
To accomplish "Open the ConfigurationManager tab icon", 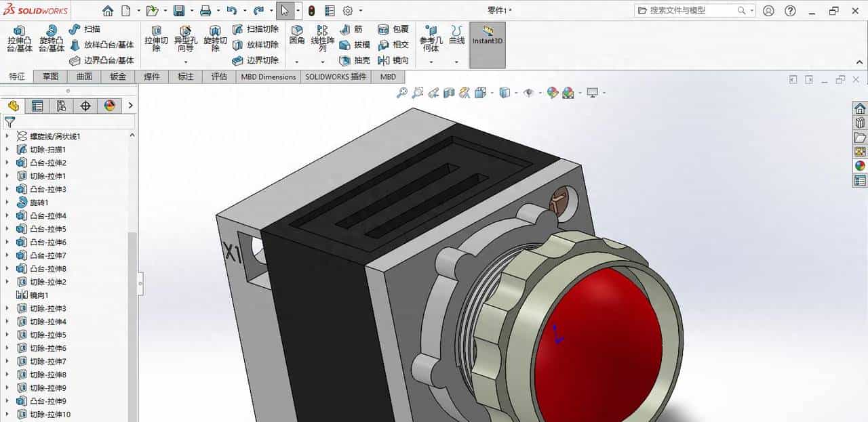I will [61, 106].
